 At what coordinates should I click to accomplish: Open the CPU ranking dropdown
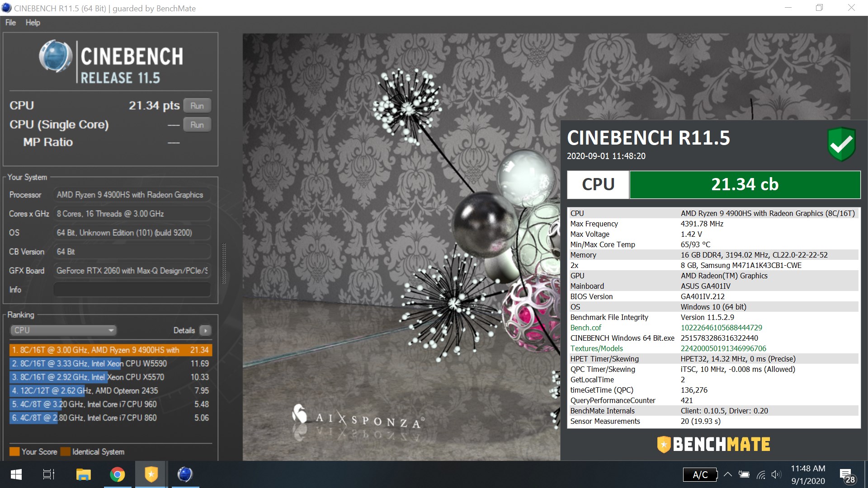[63, 330]
